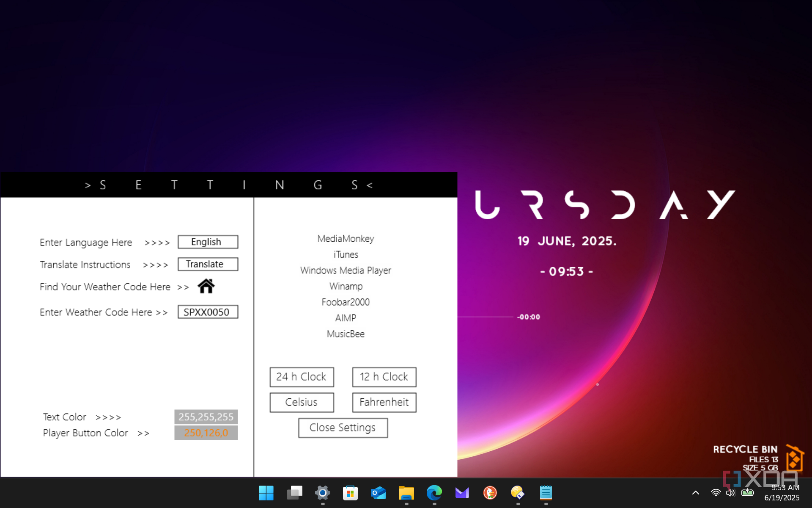Open Outlook from the taskbar
Viewport: 812px width, 508px height.
click(x=378, y=493)
